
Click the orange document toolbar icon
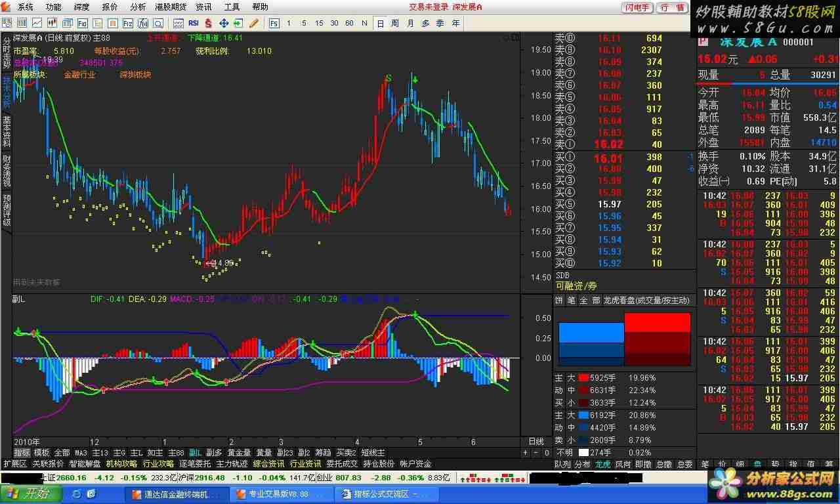tap(113, 23)
